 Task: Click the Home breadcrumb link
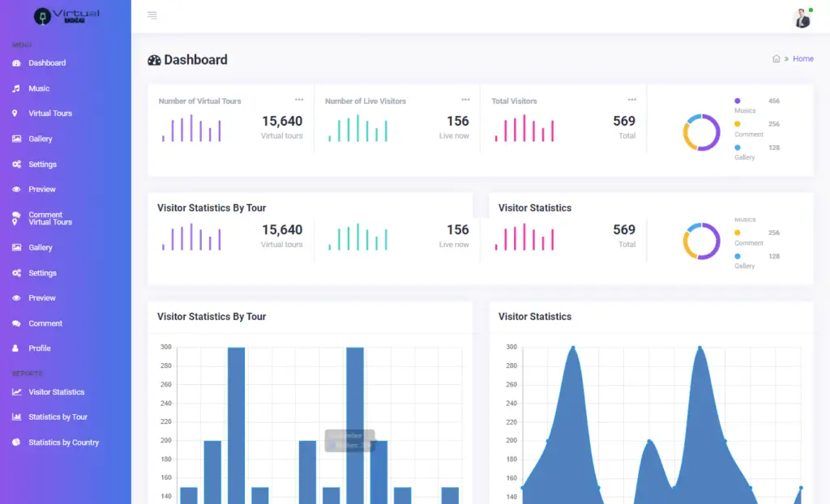point(803,58)
